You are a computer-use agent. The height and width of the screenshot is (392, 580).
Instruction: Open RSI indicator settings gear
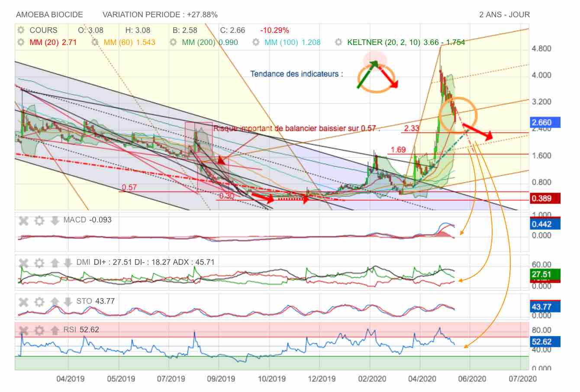pos(39,331)
